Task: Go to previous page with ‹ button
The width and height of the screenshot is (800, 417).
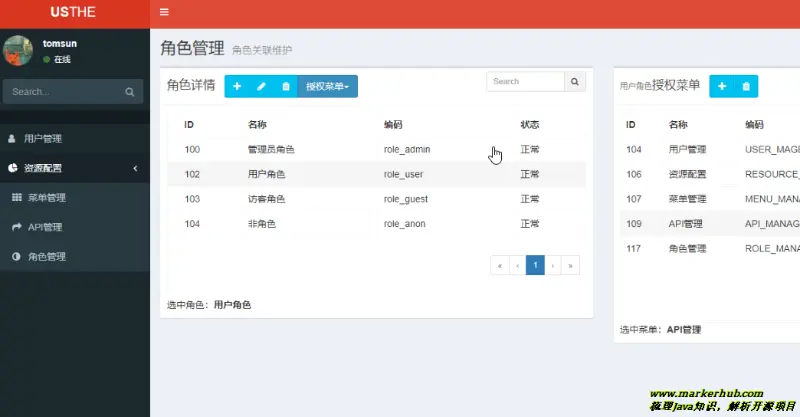Action: coord(517,265)
